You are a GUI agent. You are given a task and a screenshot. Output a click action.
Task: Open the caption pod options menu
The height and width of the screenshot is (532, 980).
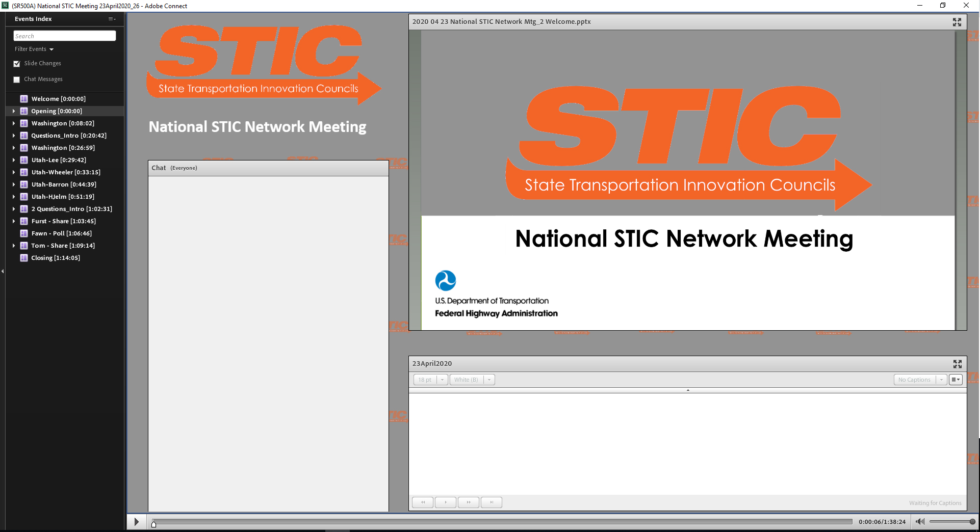pos(956,380)
